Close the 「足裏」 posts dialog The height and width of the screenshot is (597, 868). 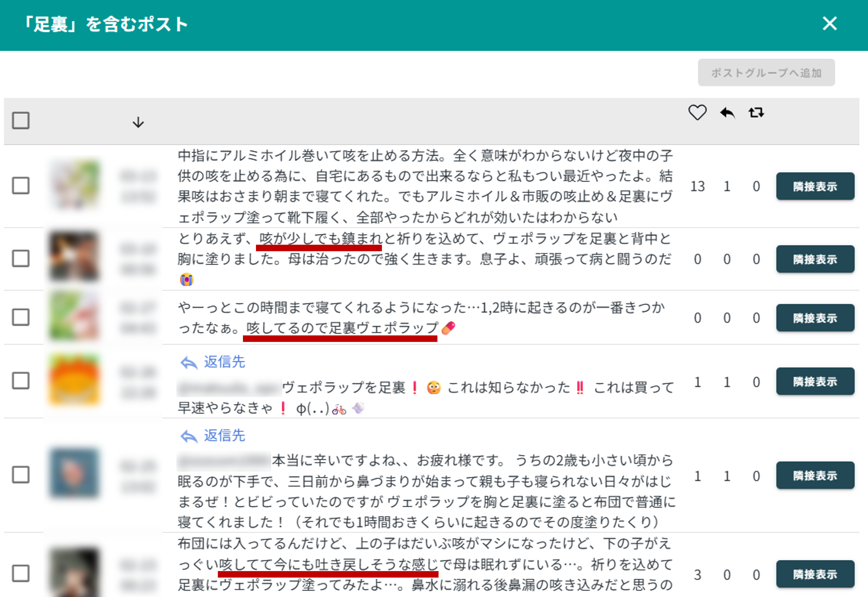[829, 24]
